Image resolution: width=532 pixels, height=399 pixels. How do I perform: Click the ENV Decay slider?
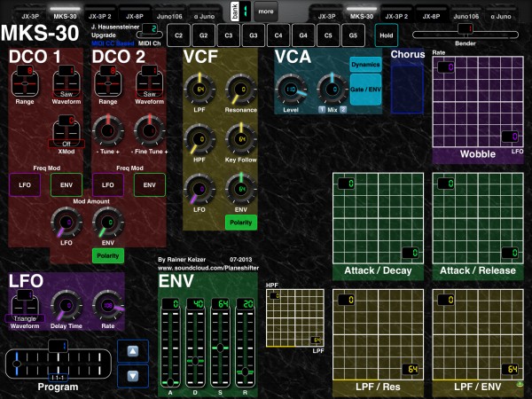[195, 342]
